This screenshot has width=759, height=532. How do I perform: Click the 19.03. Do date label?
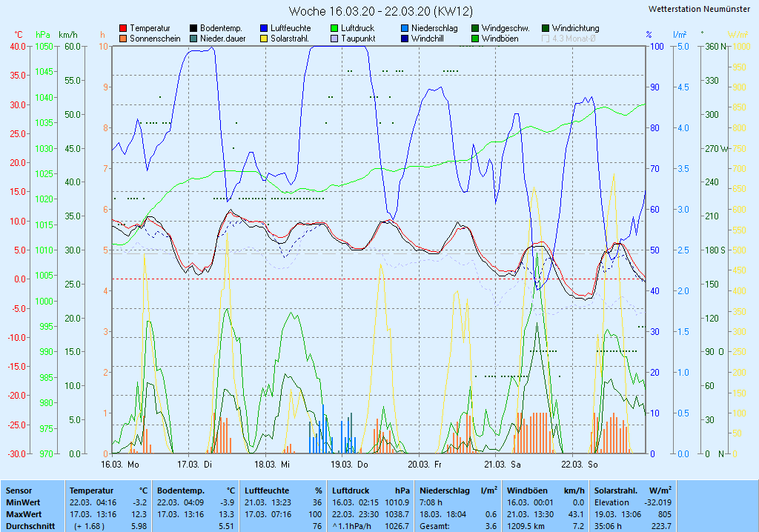pyautogui.click(x=349, y=465)
